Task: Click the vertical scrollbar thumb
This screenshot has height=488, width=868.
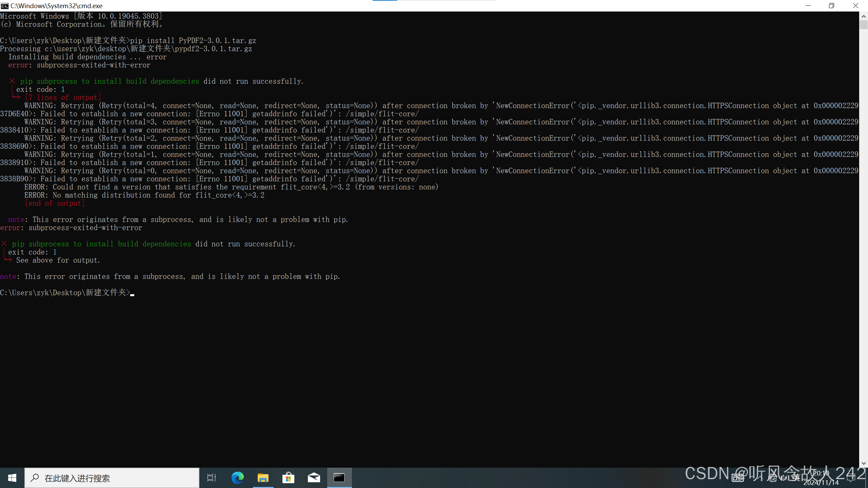Action: 863,25
